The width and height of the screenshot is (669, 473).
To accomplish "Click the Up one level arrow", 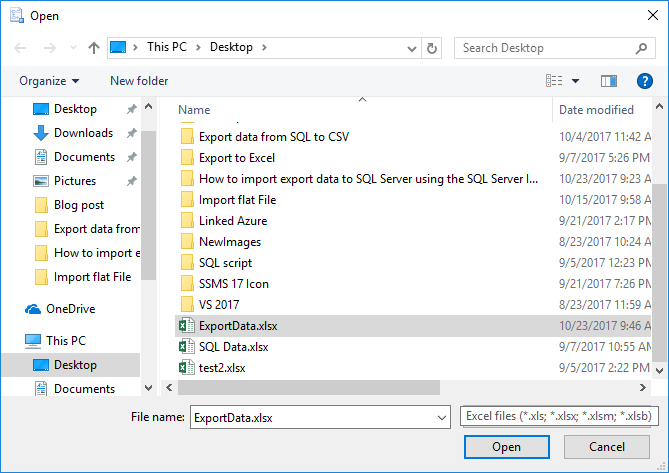I will (94, 47).
